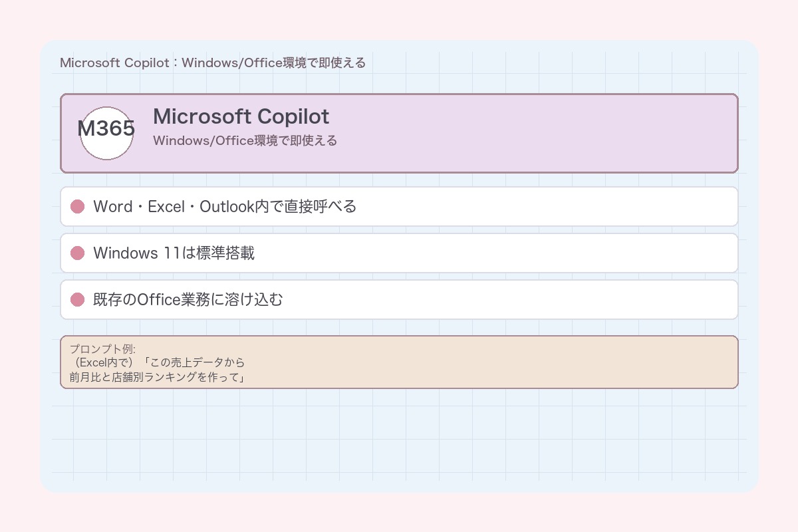Click the prompt line "前月比と店舗別ランキングを作って」"
Image resolution: width=798 pixels, height=532 pixels.
158,378
